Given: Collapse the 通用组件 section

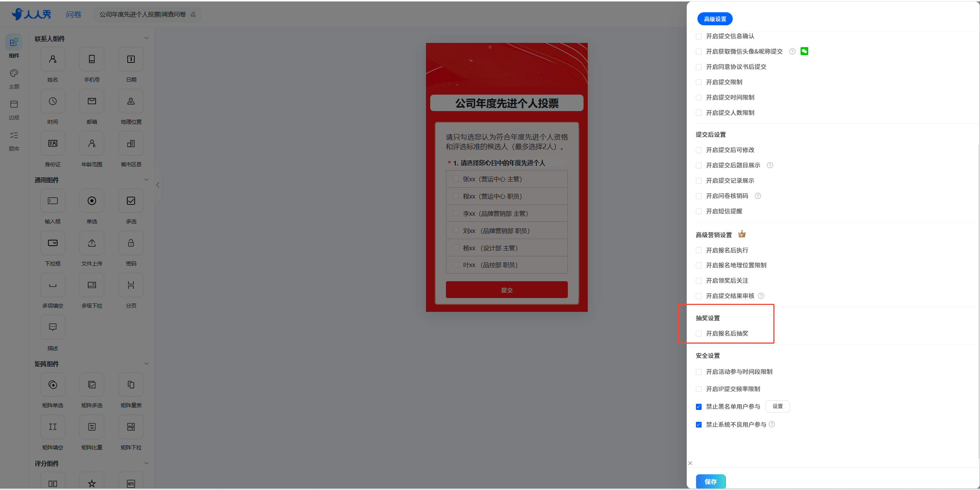Looking at the screenshot, I should point(146,180).
